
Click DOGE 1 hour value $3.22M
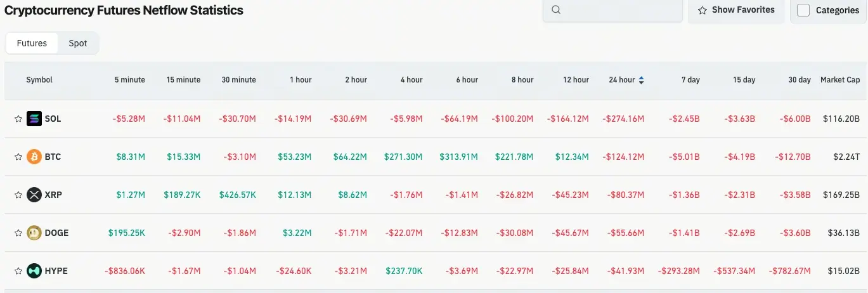[x=297, y=233]
